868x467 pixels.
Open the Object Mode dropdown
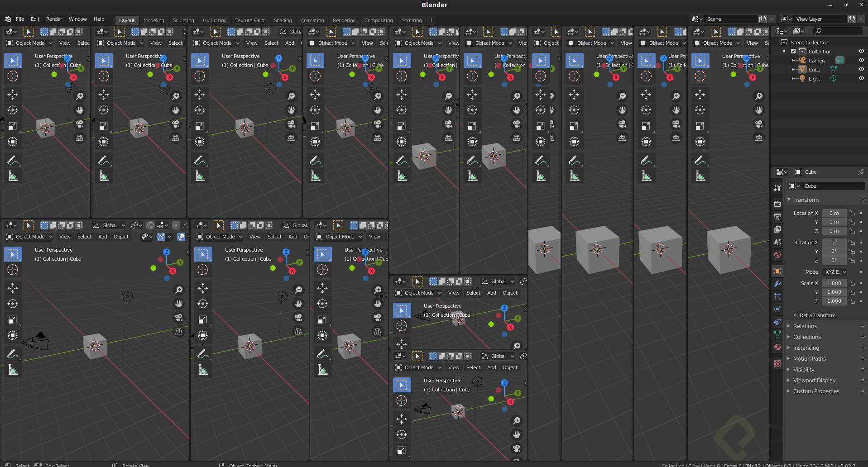pyautogui.click(x=29, y=43)
